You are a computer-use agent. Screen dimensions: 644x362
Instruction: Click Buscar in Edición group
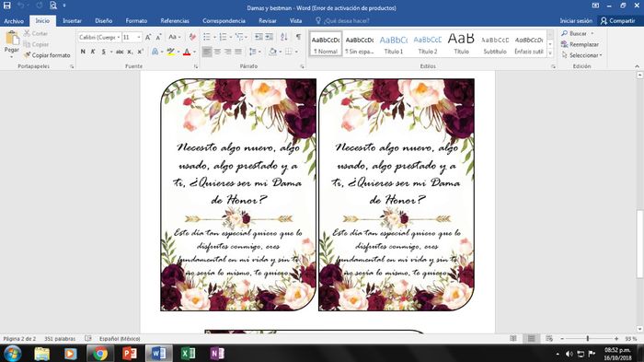point(574,33)
